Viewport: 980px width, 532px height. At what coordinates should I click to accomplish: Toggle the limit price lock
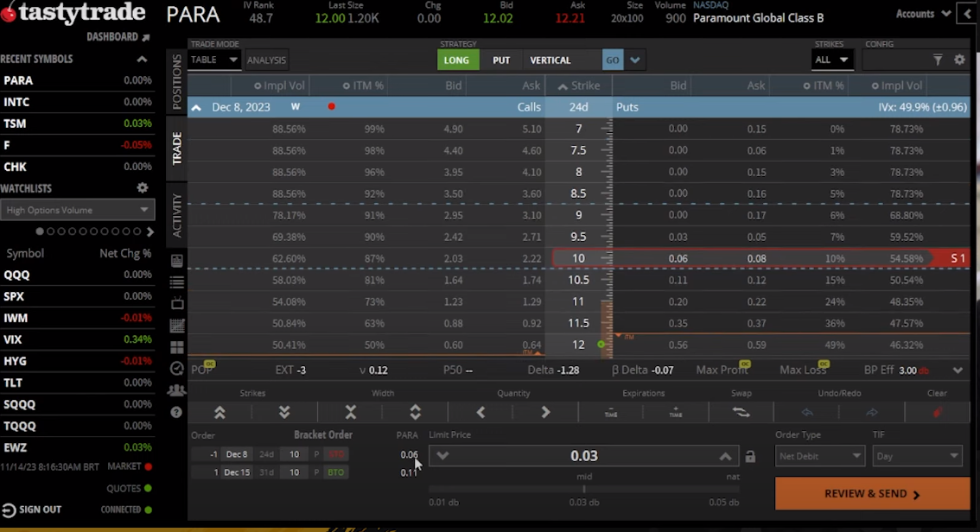750,457
